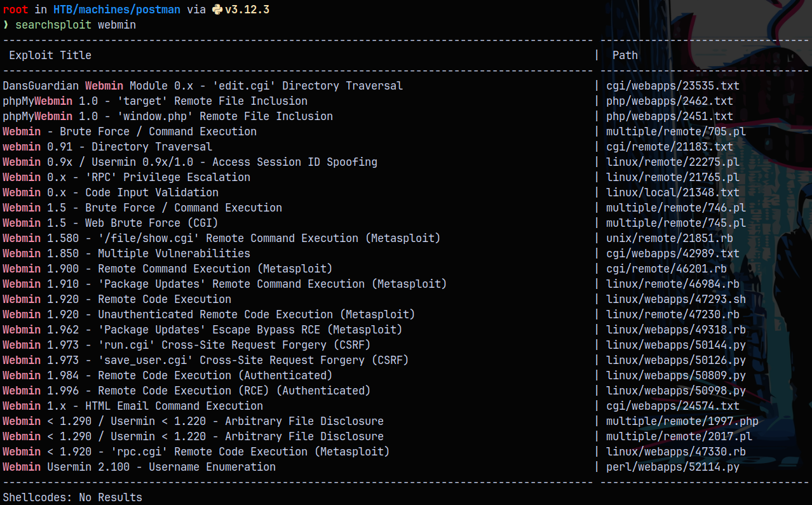Click the Python icon in the prompt
812x505 pixels.
click(x=217, y=10)
